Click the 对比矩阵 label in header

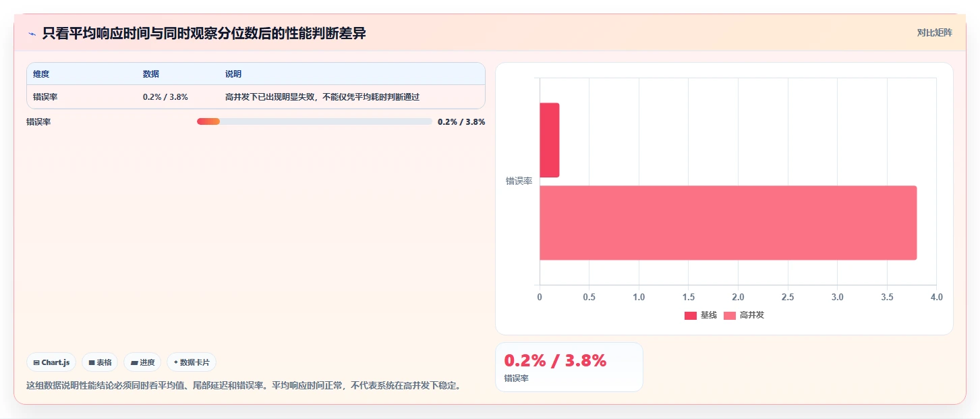tap(934, 32)
